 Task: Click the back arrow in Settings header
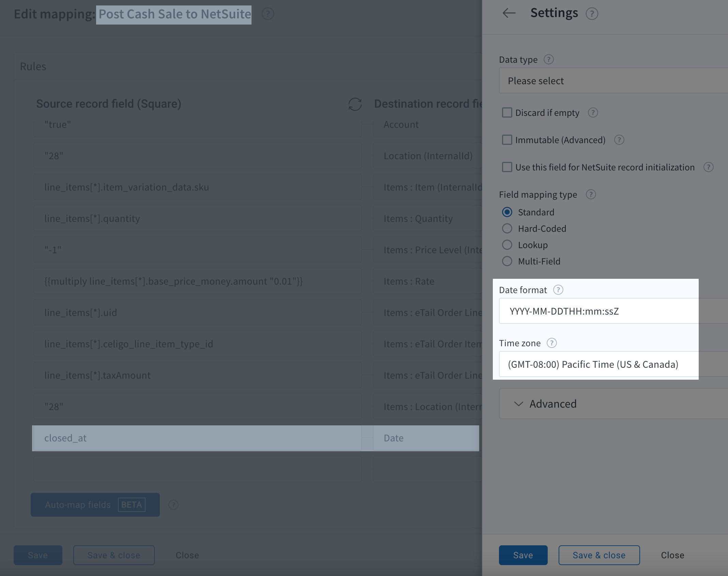pyautogui.click(x=509, y=13)
